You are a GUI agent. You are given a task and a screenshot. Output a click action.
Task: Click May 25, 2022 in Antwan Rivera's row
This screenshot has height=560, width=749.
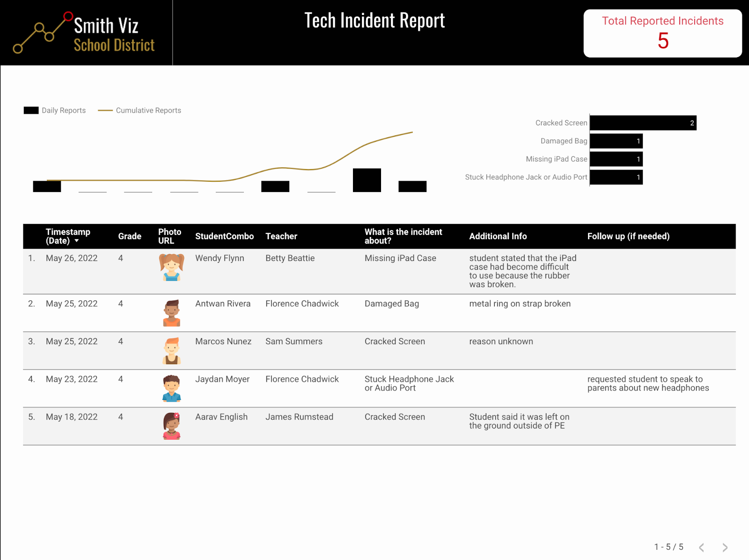tap(72, 303)
